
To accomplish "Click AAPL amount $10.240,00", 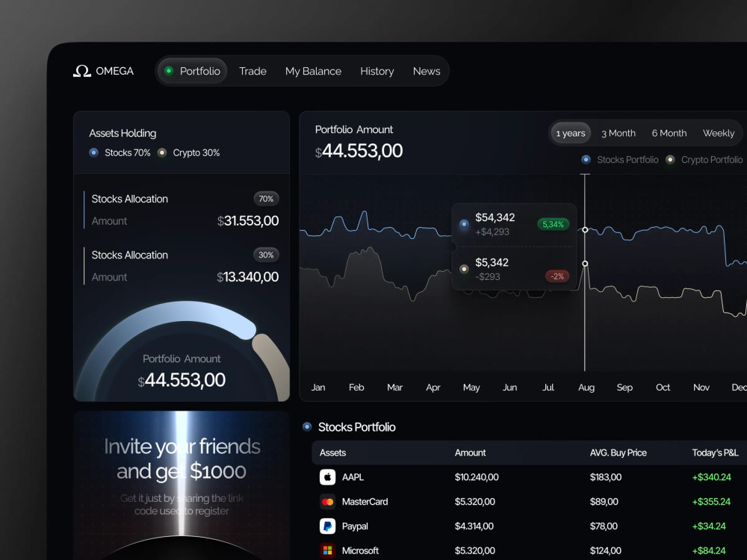I will (x=477, y=476).
